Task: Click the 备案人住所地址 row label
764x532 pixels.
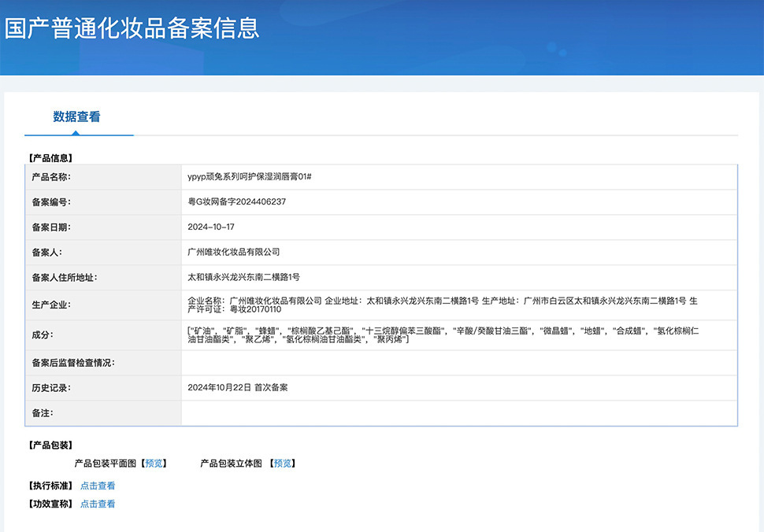Action: (65, 278)
